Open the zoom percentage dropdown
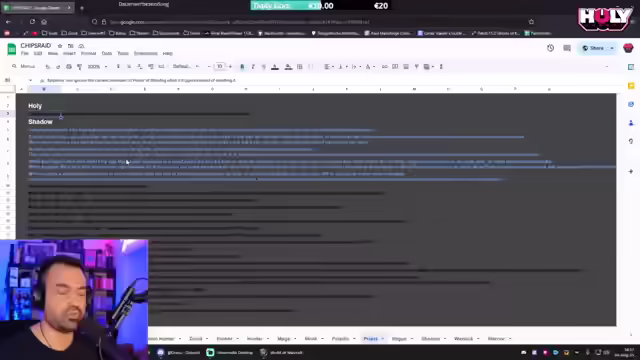The height and width of the screenshot is (360, 640). [x=97, y=67]
